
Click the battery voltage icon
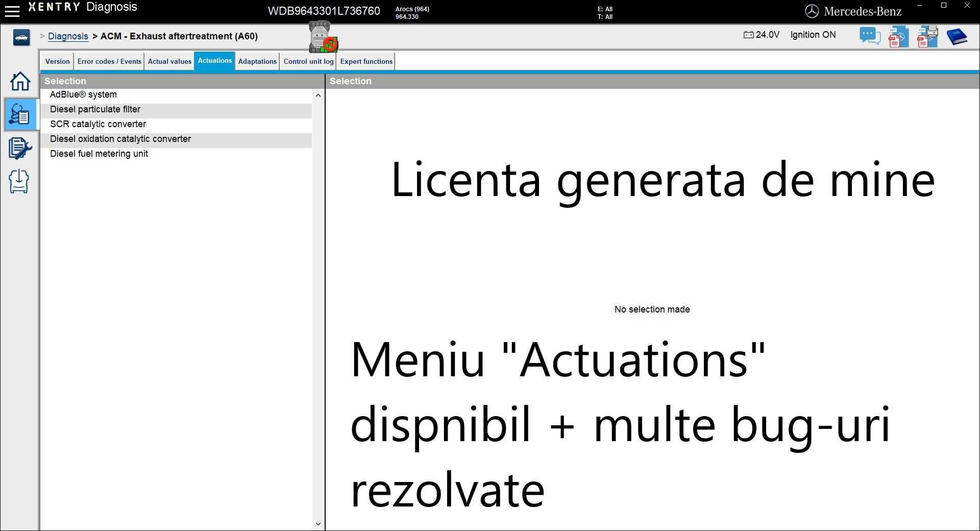(748, 35)
